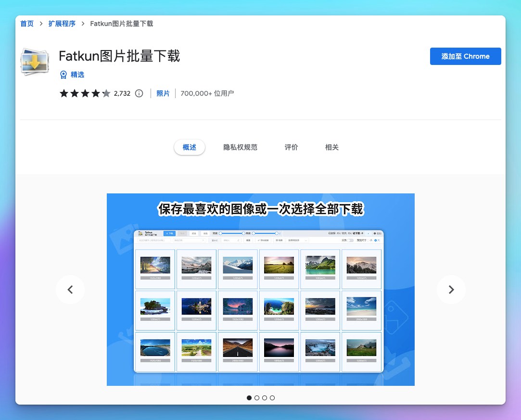521x420 pixels.
Task: Open the 概述 tab
Action: point(190,147)
